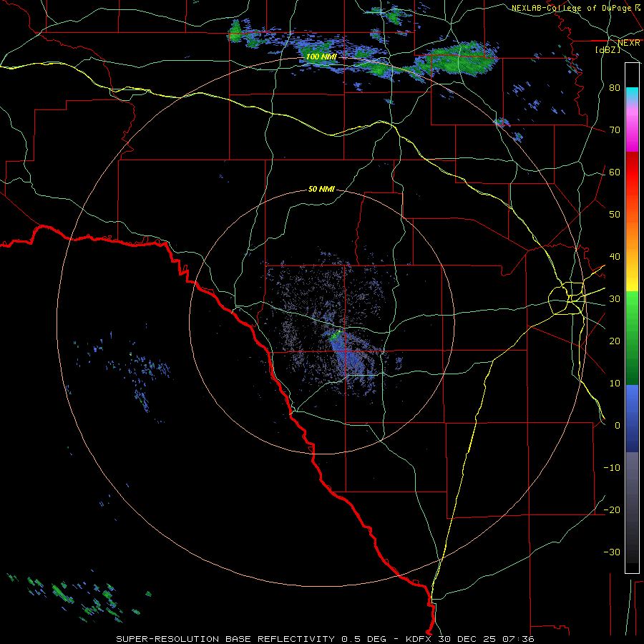Click the 60 dBZ value on the scale
Screen dimensions: 644x644
coord(615,172)
